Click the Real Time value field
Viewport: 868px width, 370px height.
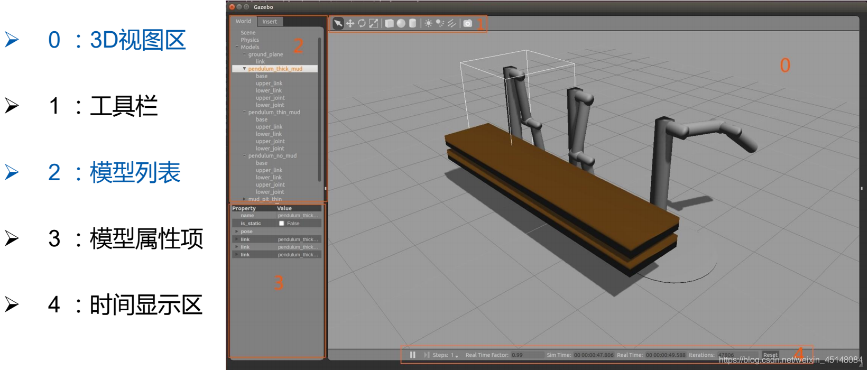point(665,355)
